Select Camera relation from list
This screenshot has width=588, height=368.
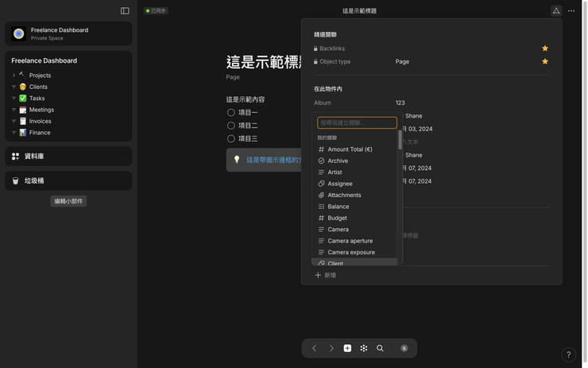(x=354, y=229)
